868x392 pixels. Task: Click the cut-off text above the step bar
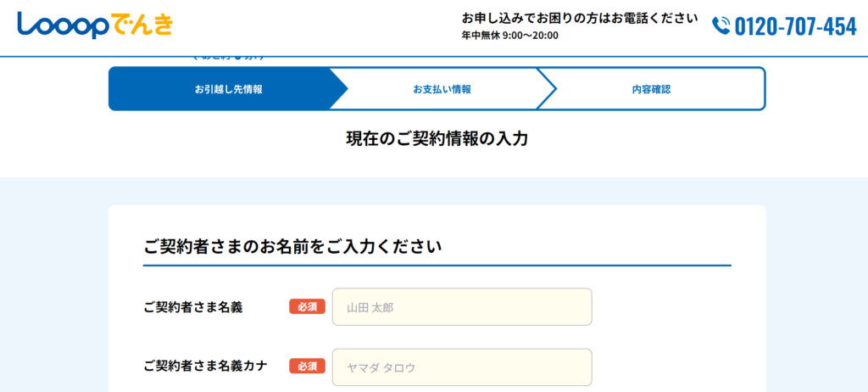(x=228, y=58)
